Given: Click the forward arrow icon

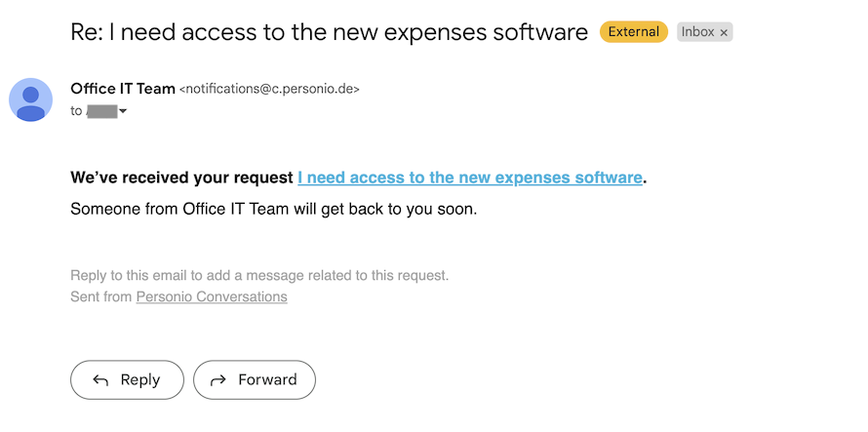Looking at the screenshot, I should click(218, 380).
